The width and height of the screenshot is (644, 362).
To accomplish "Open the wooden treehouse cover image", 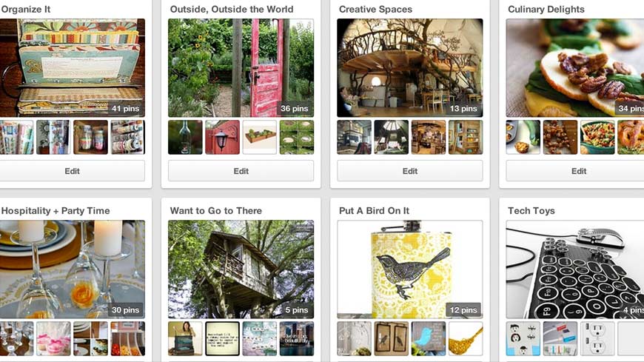I will (x=241, y=269).
